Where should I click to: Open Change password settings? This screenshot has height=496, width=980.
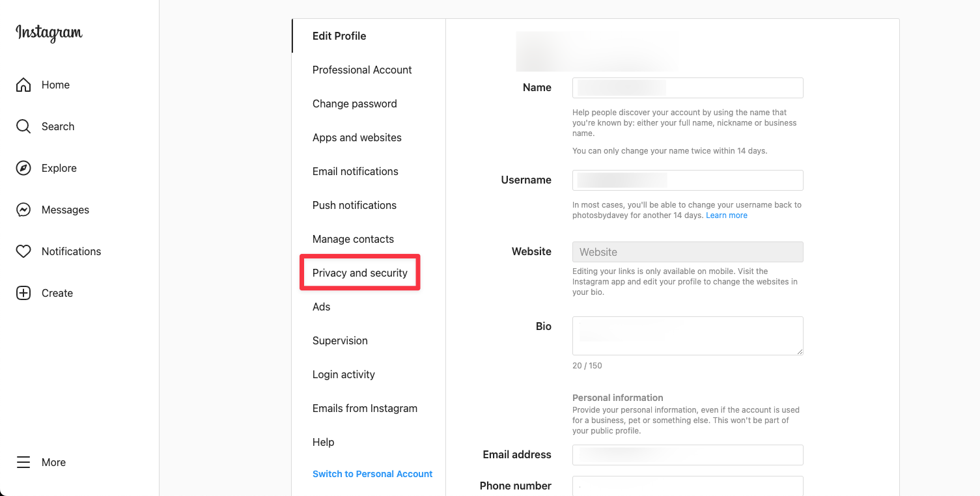click(x=369, y=103)
